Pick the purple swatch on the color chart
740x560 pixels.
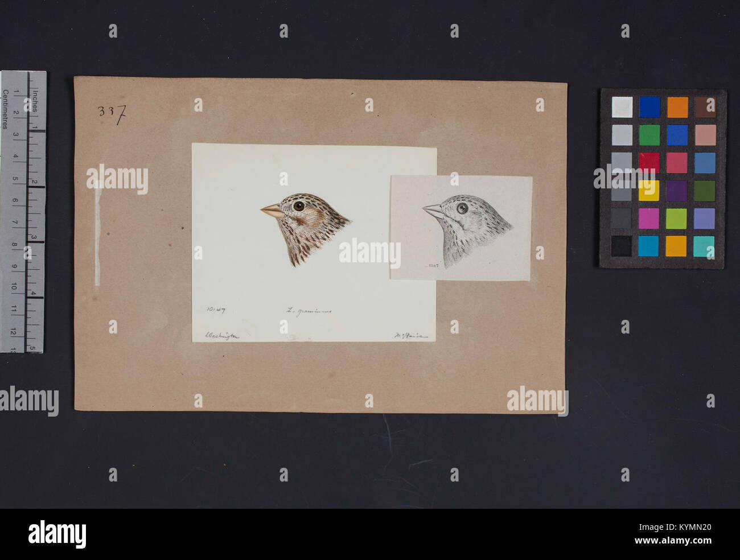coord(677,191)
